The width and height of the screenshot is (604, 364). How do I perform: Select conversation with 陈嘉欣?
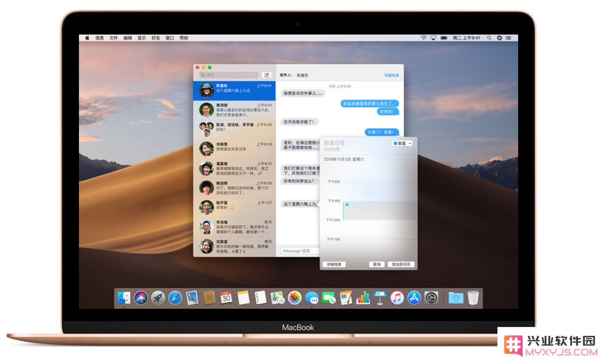[234, 90]
